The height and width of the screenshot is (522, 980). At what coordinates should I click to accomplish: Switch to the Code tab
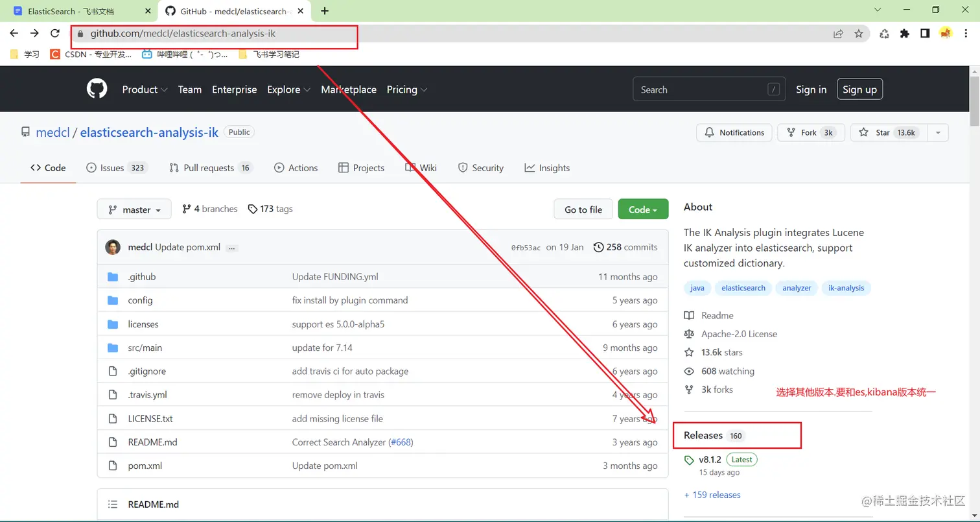pos(48,168)
